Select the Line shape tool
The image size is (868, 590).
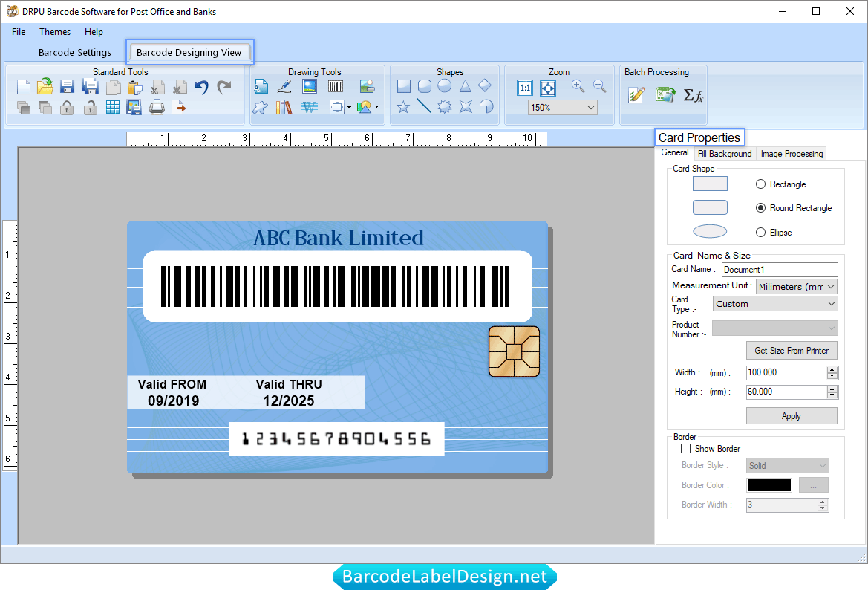(424, 106)
